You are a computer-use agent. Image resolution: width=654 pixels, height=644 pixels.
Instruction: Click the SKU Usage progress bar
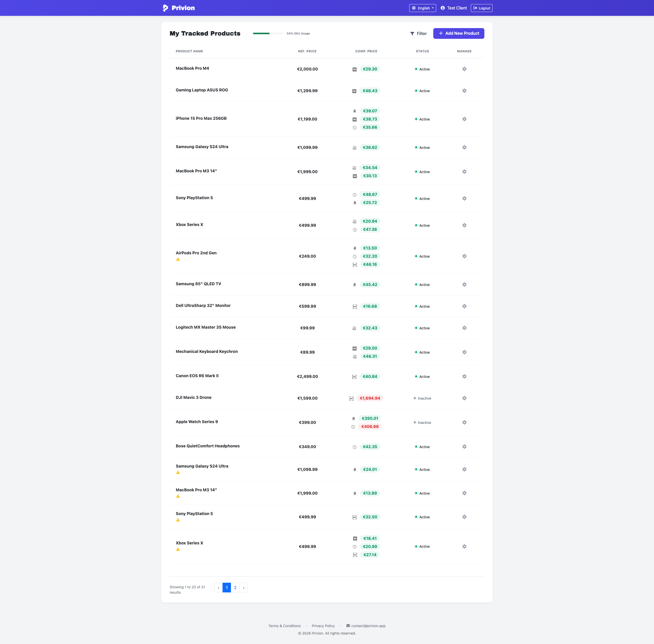(268, 33)
